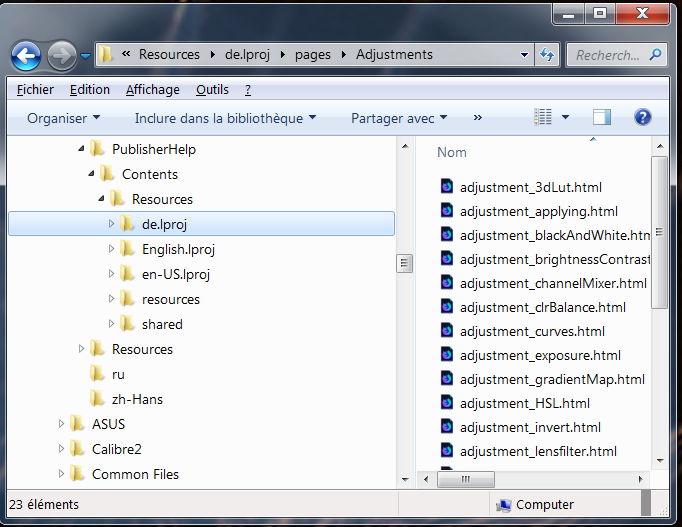Click the tree pane vertical scrollbar thumb
Viewport: 682px width, 527px height.
click(405, 263)
